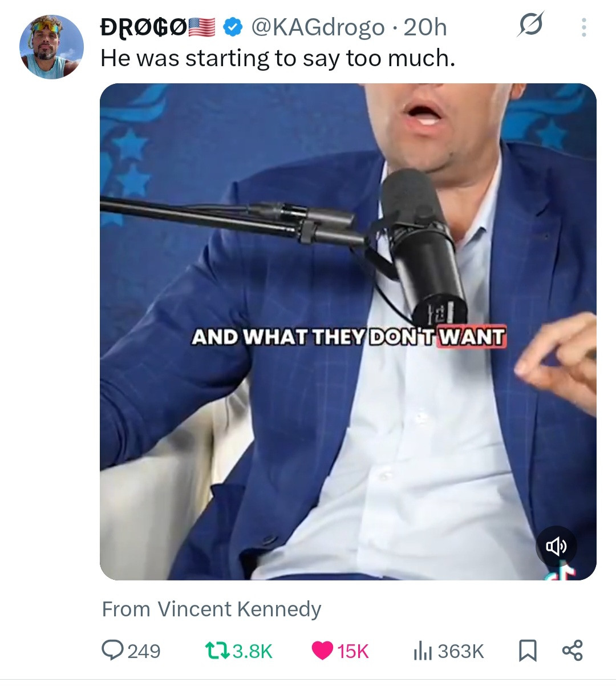Open DROGO's profile avatar picture
Image resolution: width=616 pixels, height=686 pixels.
(x=51, y=47)
